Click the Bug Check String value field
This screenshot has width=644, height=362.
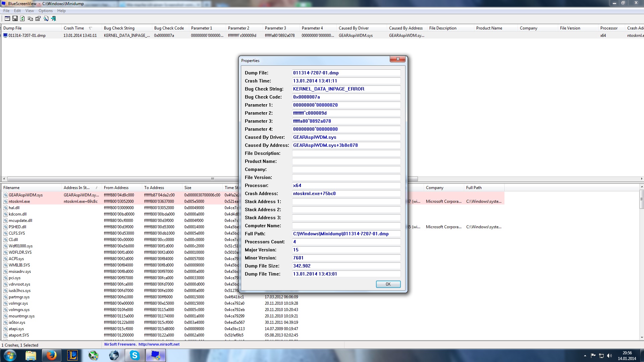(346, 89)
